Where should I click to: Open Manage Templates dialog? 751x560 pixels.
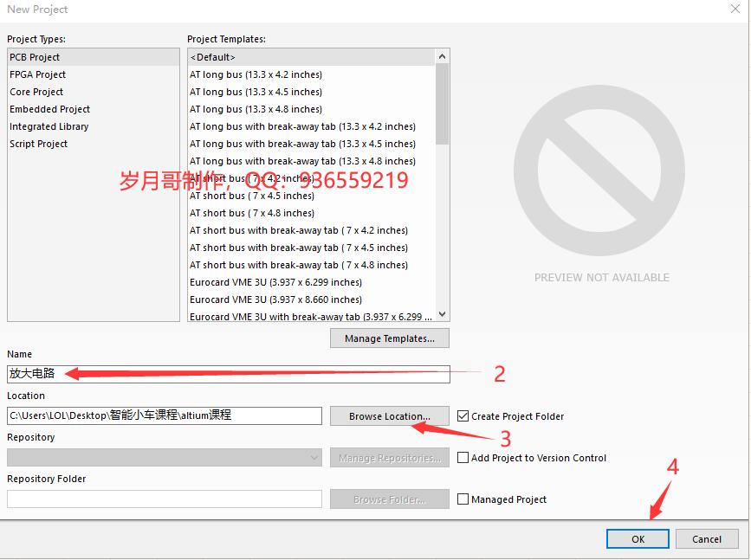[390, 338]
